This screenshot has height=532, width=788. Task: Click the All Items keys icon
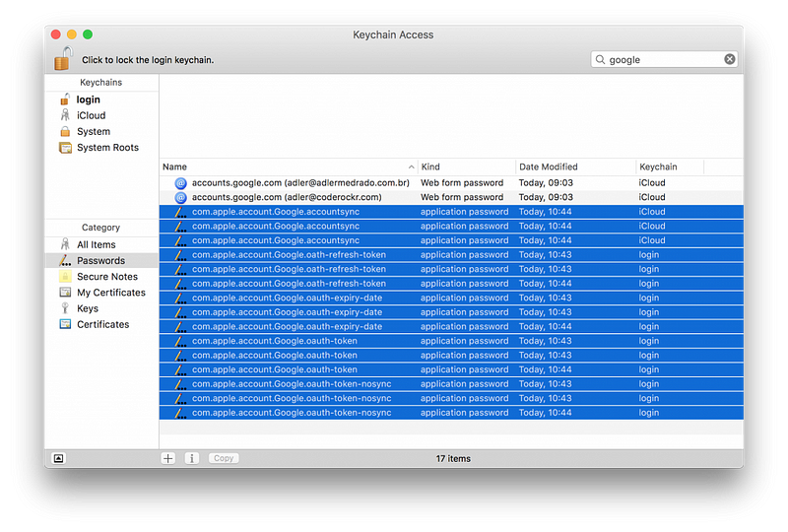click(65, 244)
